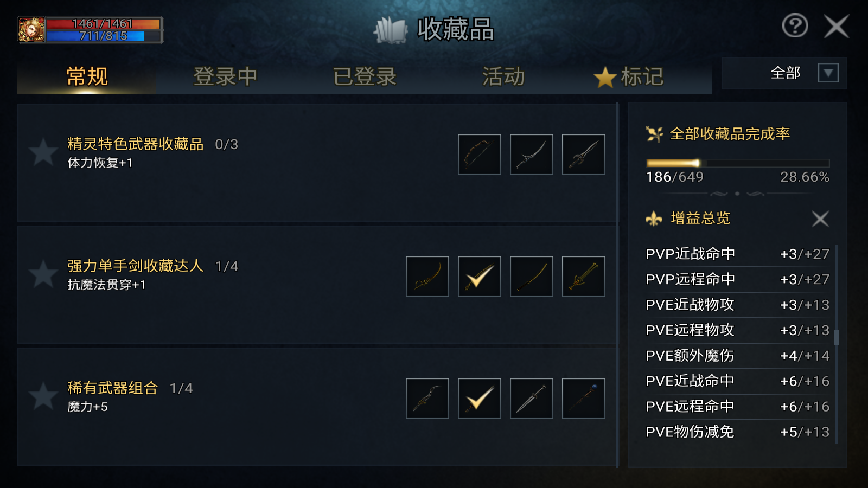868x488 pixels.
Task: Show the 标记 starred tab
Action: coord(629,76)
